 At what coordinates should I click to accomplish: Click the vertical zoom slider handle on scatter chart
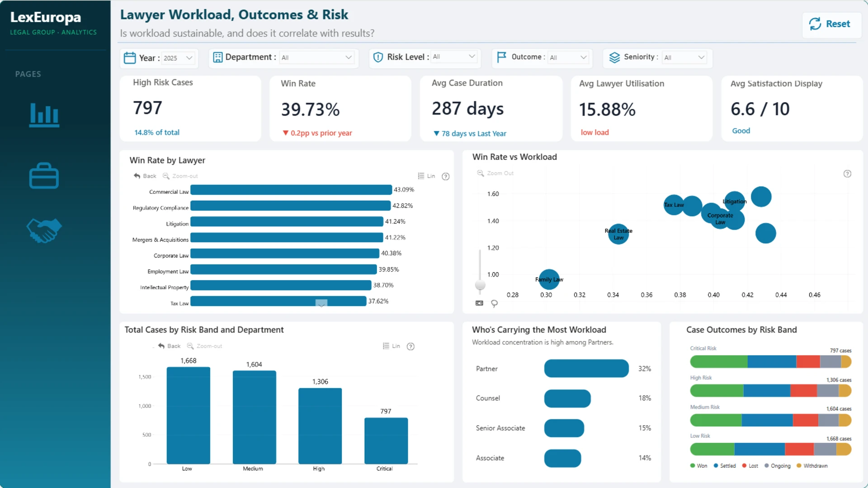[x=480, y=285]
